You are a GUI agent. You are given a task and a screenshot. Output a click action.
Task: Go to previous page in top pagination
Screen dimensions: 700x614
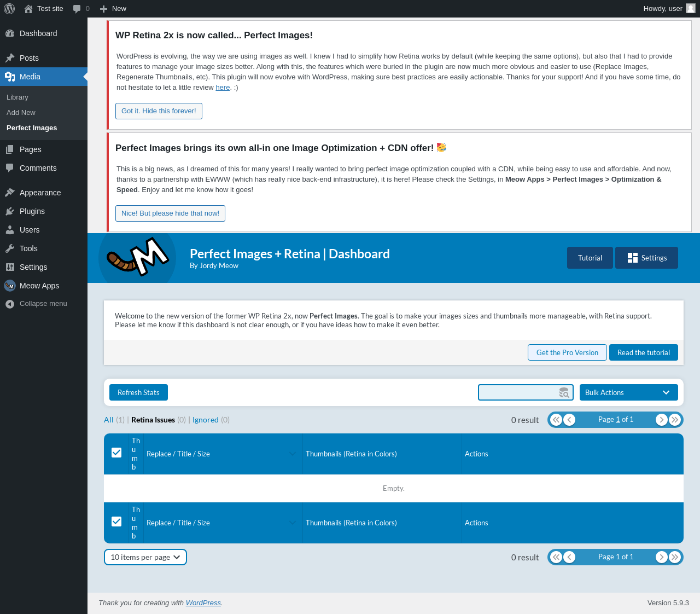(569, 420)
